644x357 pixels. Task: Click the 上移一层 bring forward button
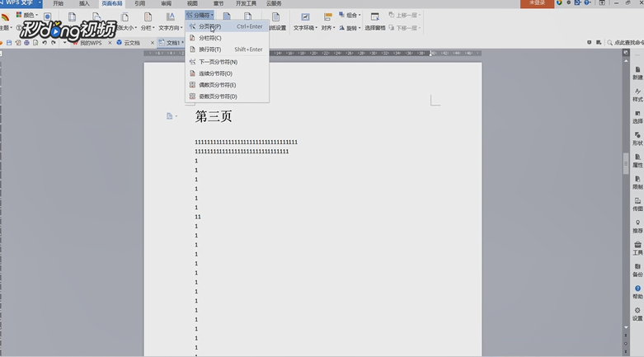pyautogui.click(x=405, y=15)
